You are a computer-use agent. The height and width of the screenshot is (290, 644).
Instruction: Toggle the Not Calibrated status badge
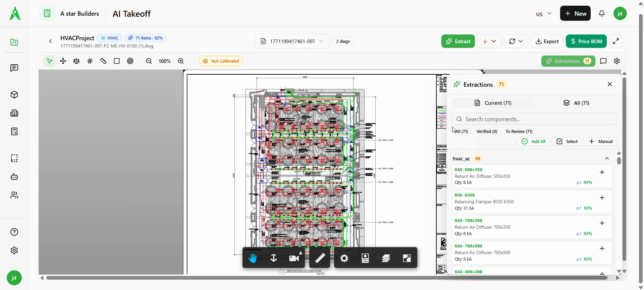[x=221, y=61]
